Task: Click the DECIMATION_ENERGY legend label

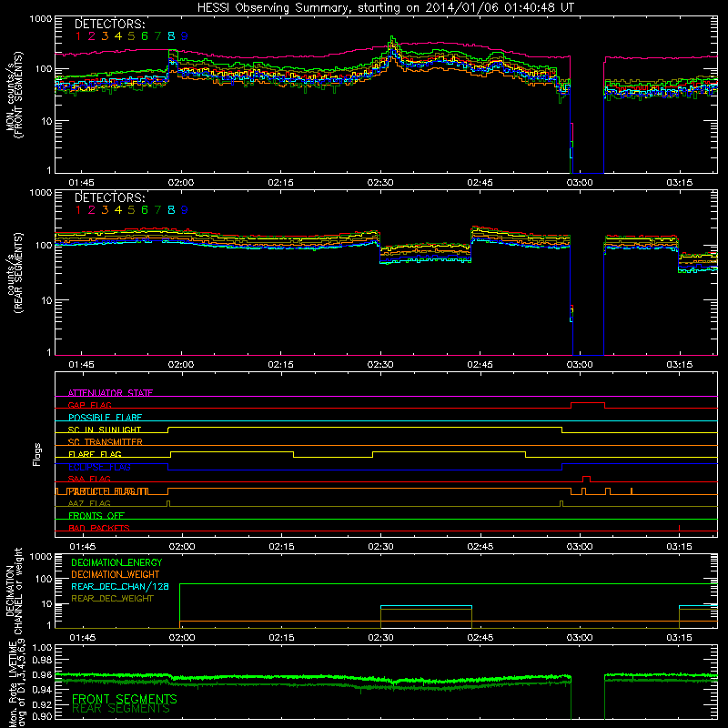Action: 116,562
